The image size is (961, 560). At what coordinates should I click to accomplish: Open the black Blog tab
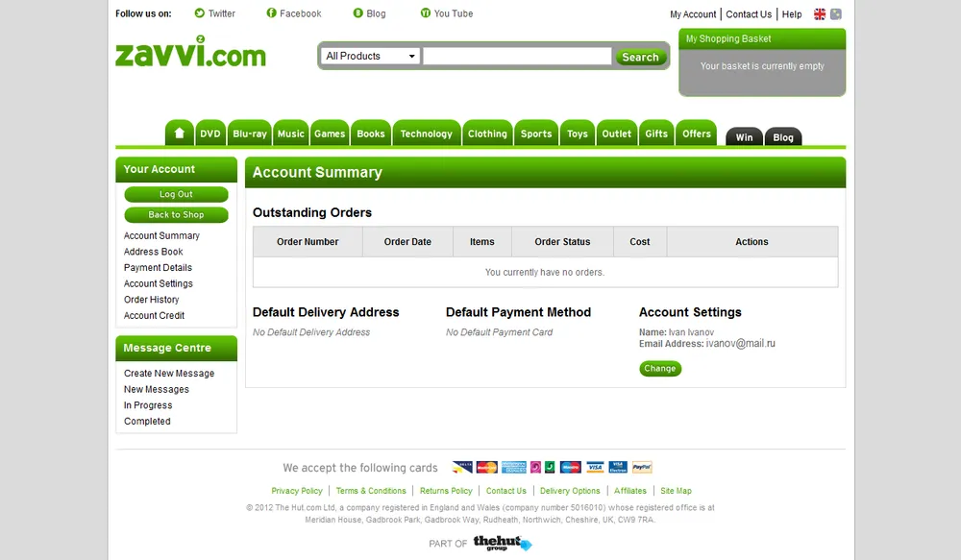pyautogui.click(x=783, y=137)
